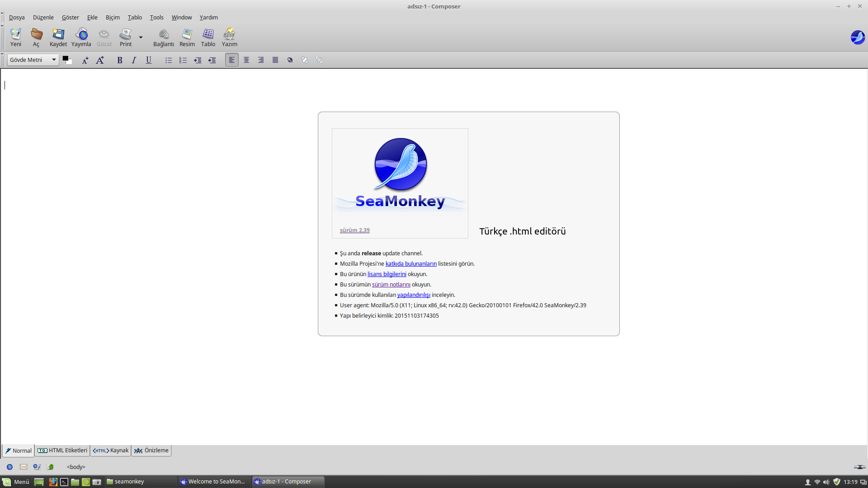Image resolution: width=868 pixels, height=488 pixels.
Task: Toggle bold formatting
Action: coord(120,60)
